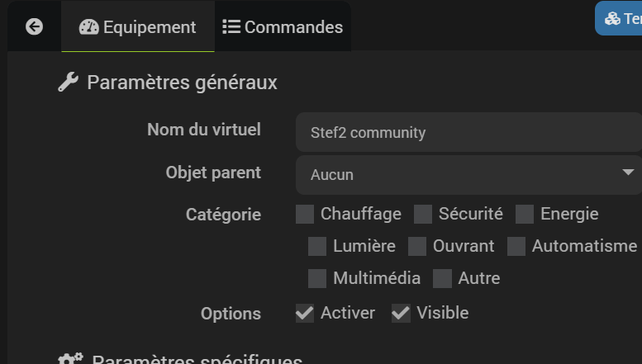Tick the Sécurité category checkbox
642x364 pixels.
pyautogui.click(x=423, y=215)
